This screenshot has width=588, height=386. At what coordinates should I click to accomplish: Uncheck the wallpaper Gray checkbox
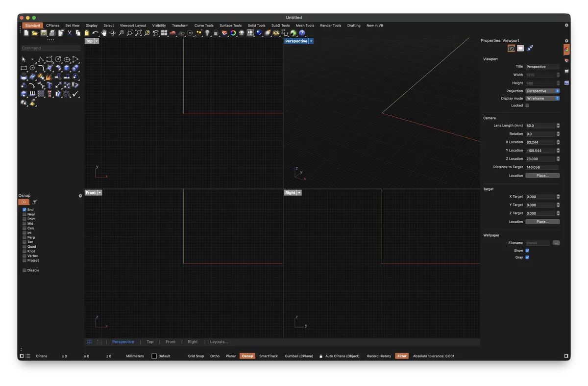[527, 257]
